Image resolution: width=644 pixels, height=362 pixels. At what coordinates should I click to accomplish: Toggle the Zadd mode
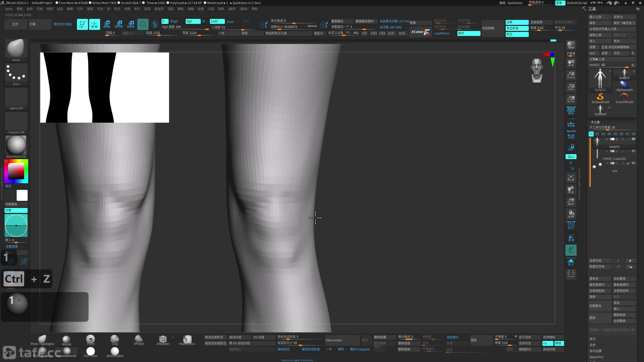tap(217, 21)
